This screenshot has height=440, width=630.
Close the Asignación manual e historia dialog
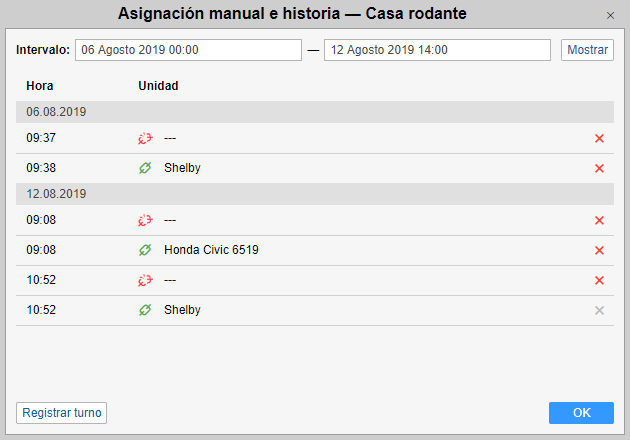pos(610,15)
